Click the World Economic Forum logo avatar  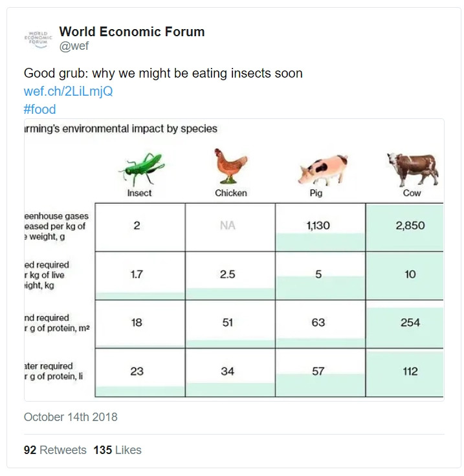pos(38,38)
